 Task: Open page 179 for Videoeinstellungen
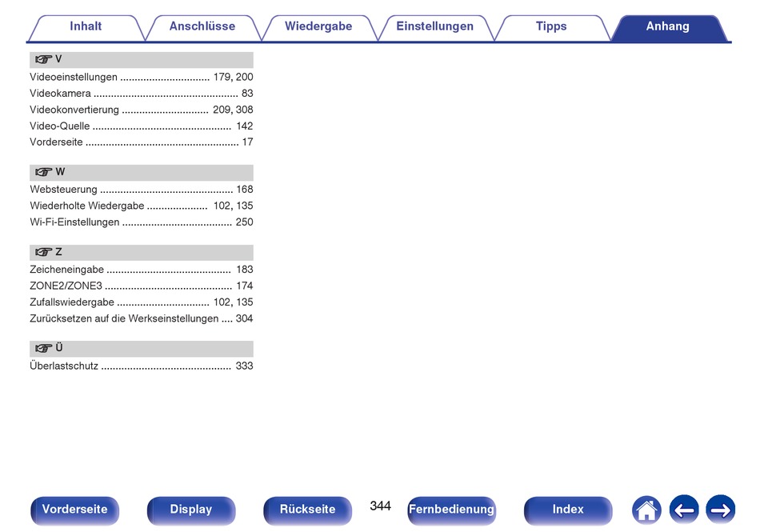[222, 77]
